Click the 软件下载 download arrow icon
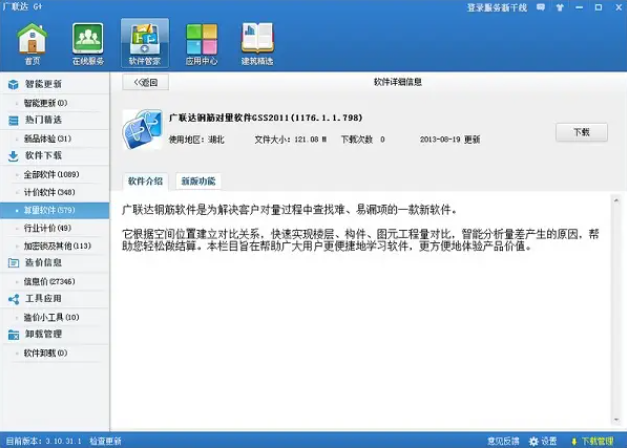 click(13, 156)
